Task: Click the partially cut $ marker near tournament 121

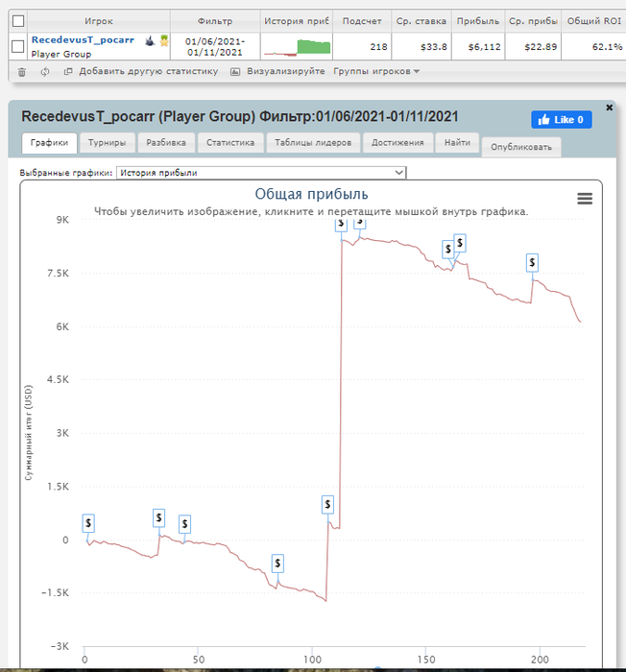Action: click(360, 223)
